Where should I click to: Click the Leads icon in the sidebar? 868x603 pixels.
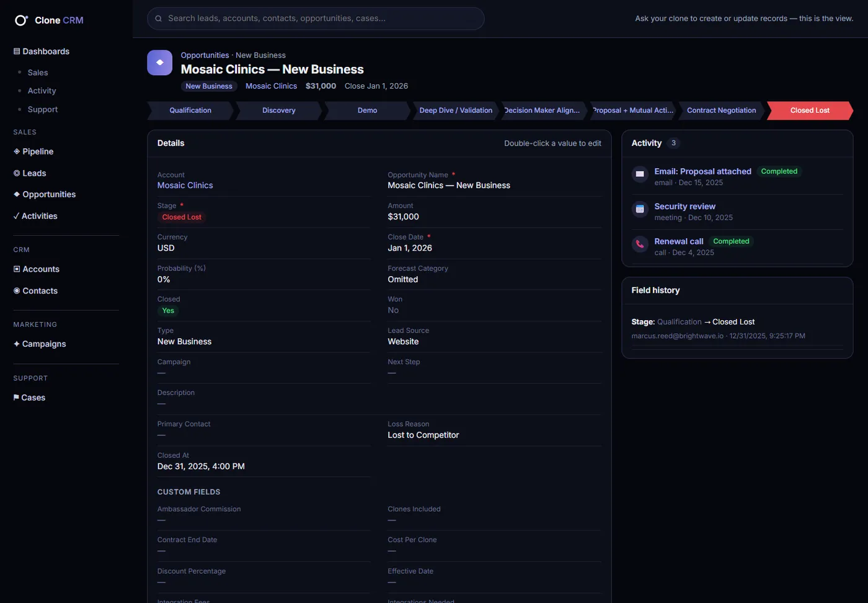point(17,173)
